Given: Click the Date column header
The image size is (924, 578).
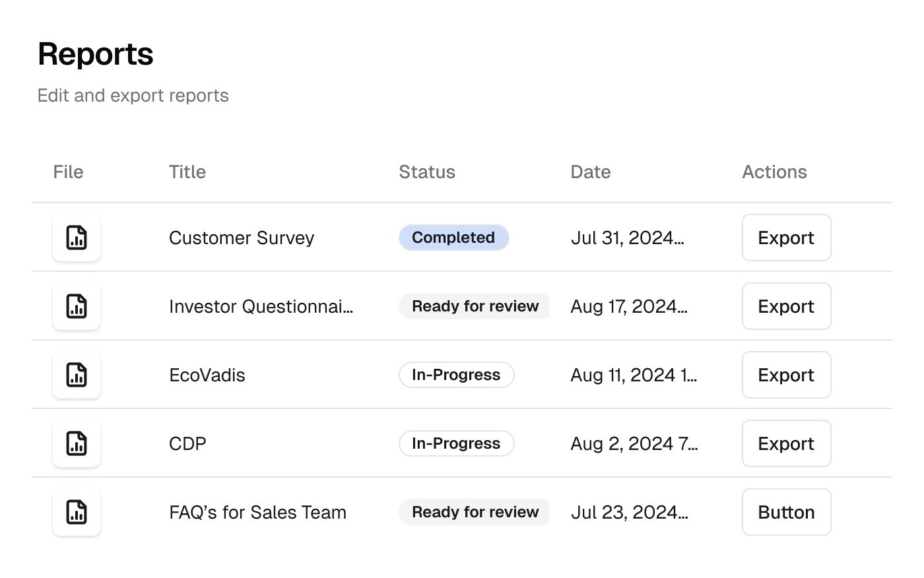Looking at the screenshot, I should coord(591,172).
